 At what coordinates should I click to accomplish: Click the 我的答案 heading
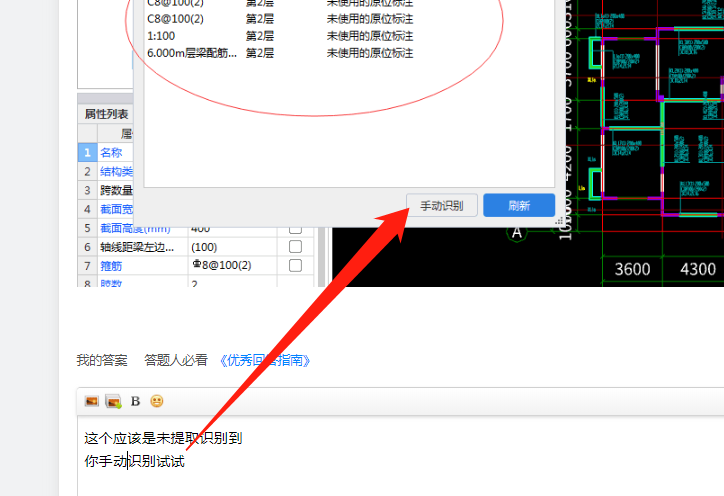[x=102, y=360]
